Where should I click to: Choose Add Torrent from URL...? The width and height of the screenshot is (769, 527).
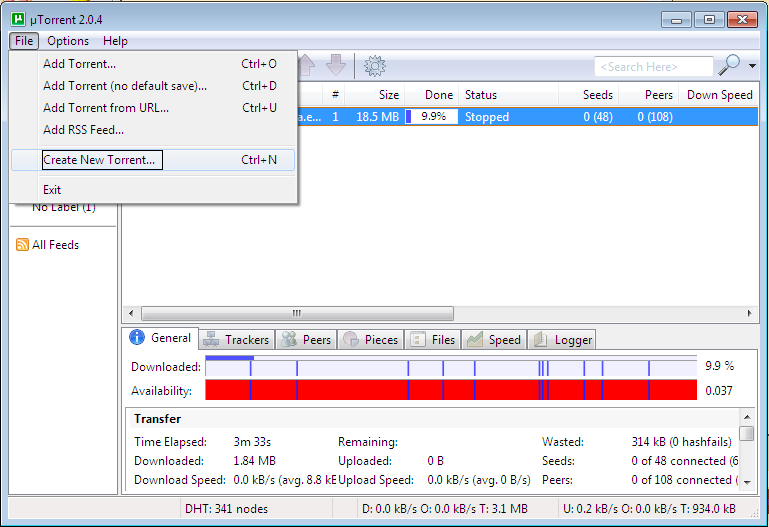tap(153, 108)
